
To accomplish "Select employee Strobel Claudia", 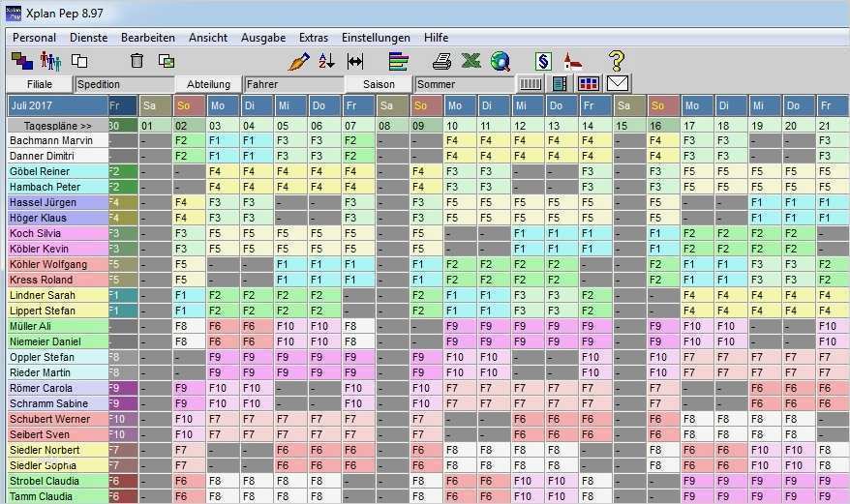I will 57,481.
